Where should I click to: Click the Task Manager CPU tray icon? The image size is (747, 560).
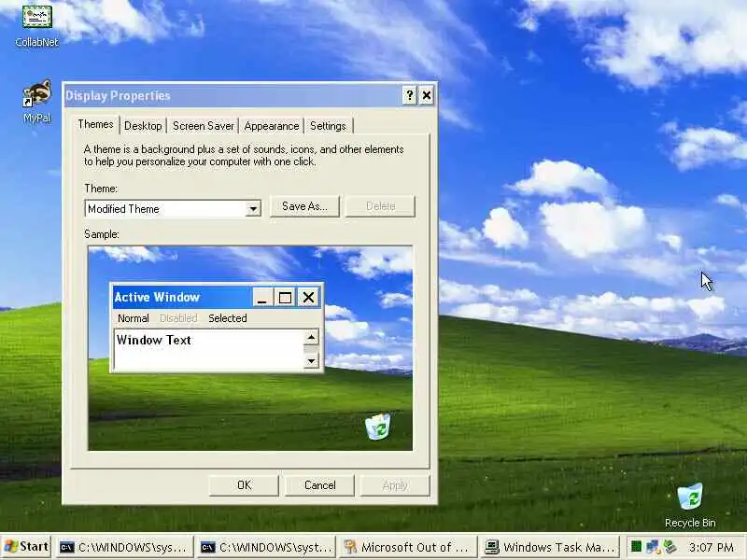click(x=636, y=546)
